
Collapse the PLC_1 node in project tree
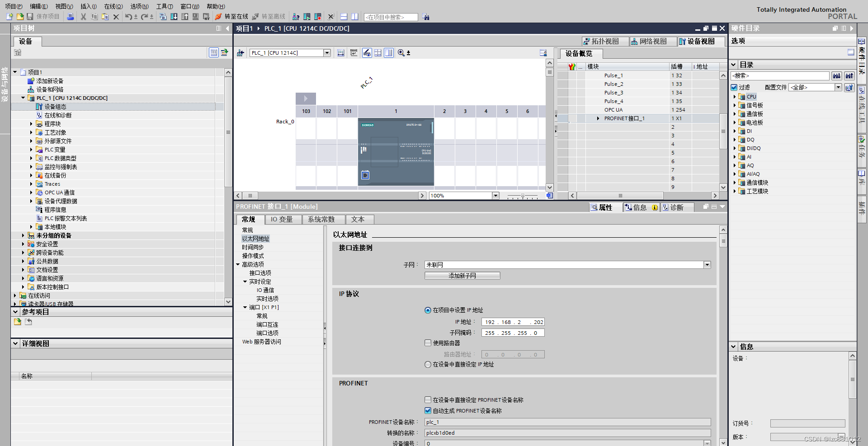23,98
